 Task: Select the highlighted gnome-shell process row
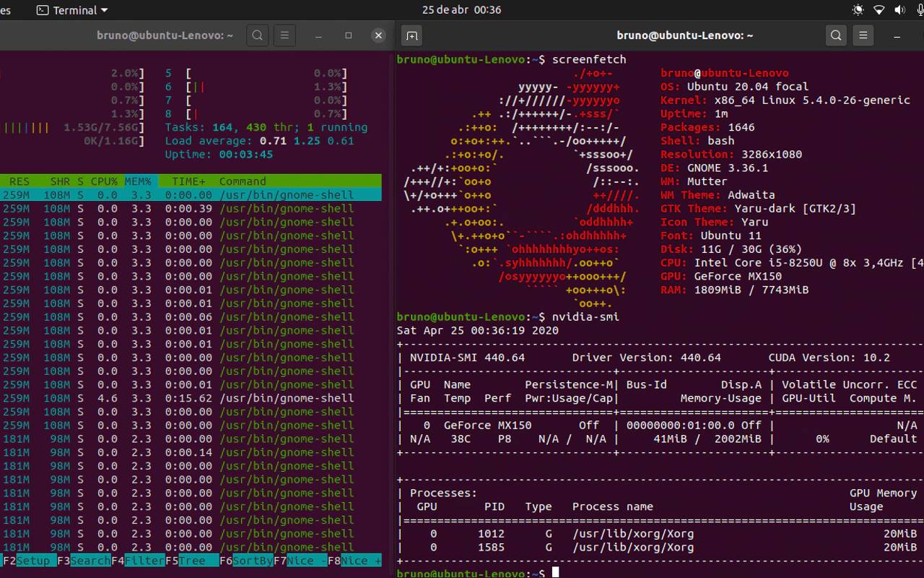(191, 195)
